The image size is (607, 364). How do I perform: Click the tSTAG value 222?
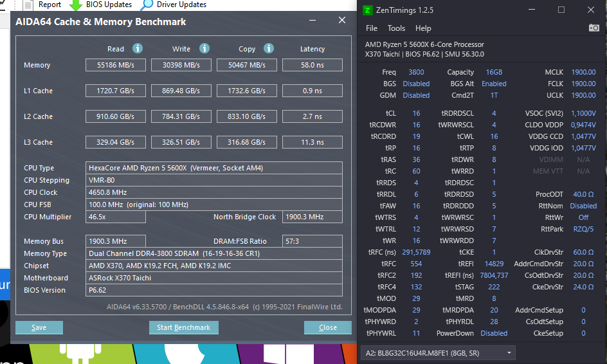click(494, 287)
